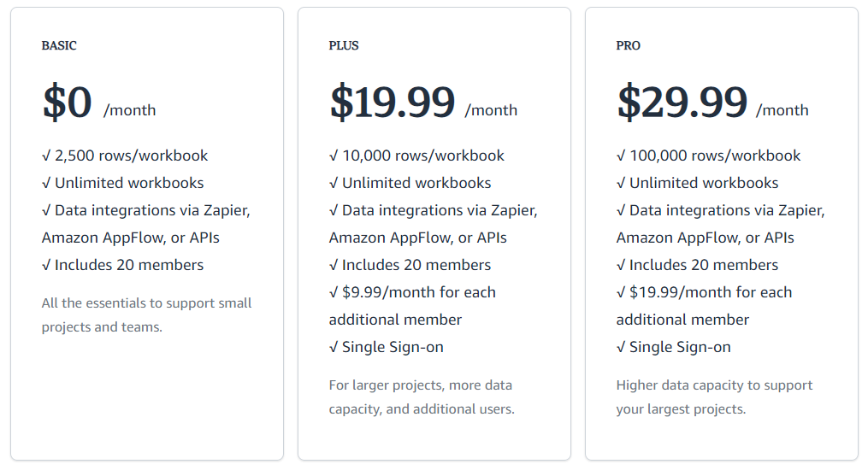Click the PLUS plan heading
This screenshot has height=470, width=868.
344,45
